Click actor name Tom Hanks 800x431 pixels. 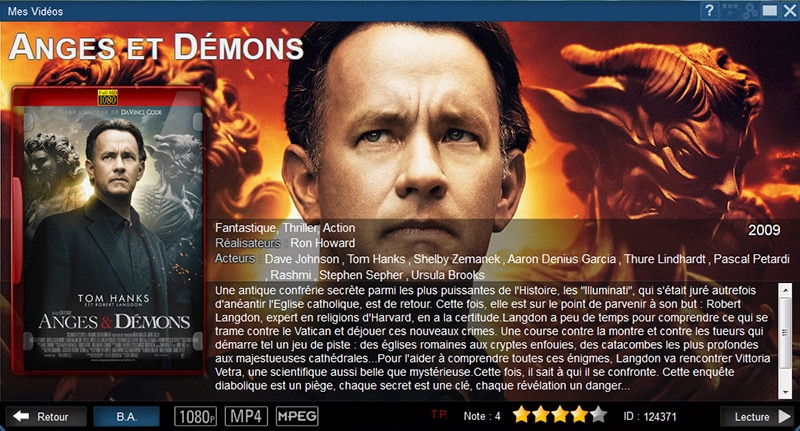[376, 259]
